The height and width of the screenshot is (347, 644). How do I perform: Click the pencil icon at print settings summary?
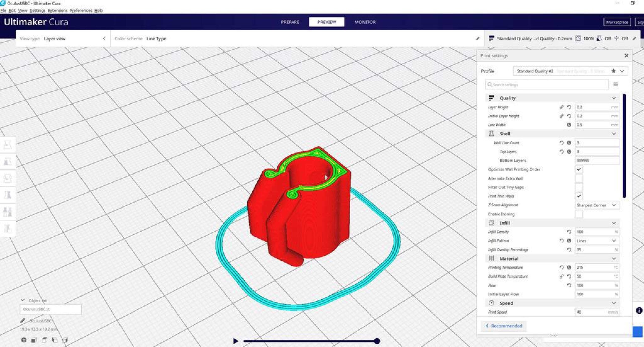[634, 39]
